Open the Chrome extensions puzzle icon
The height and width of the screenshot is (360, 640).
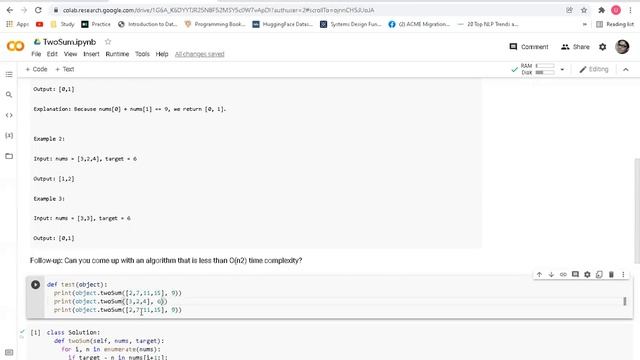601,10
